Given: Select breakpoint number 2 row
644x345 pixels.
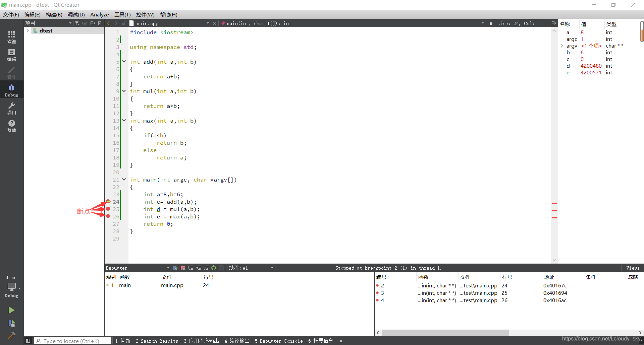Looking at the screenshot, I should (508, 285).
